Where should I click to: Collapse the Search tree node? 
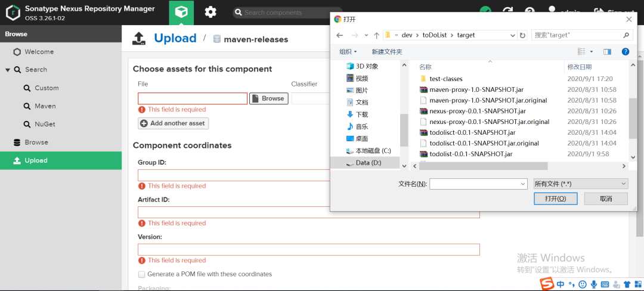coord(8,70)
